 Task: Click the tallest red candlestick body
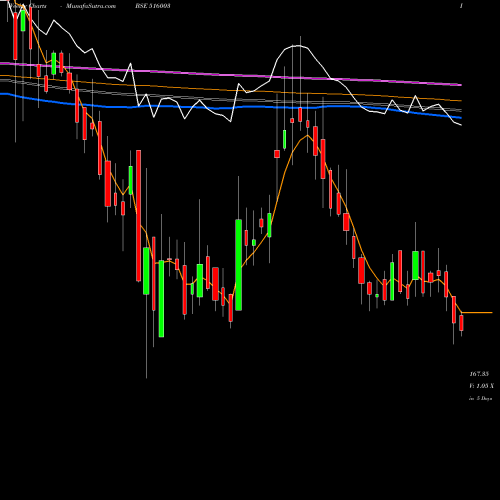pyautogui.click(x=138, y=216)
